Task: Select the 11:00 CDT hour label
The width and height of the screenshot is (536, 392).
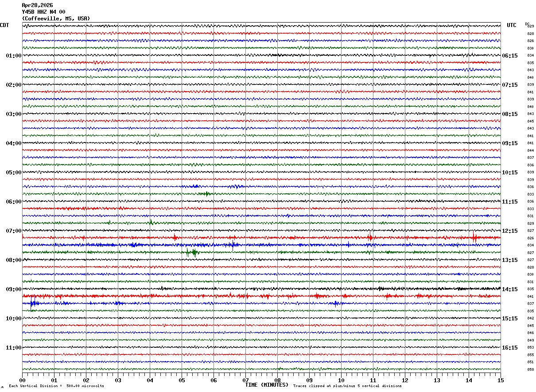Action: tap(14, 348)
